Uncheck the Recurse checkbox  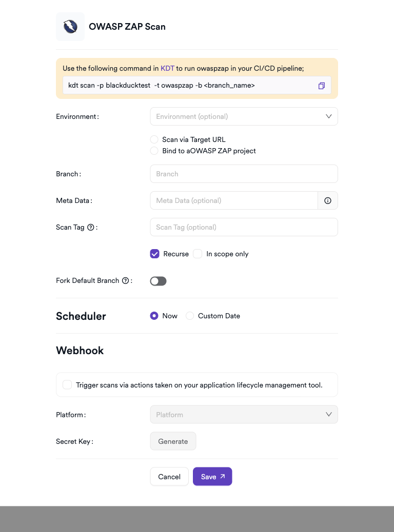click(154, 254)
